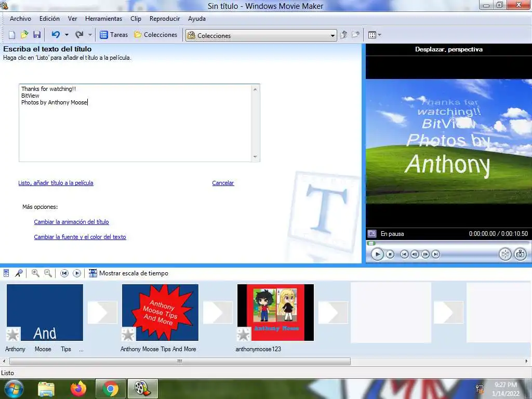Toggle full screen preview icon
The height and width of the screenshot is (399, 532).
(372, 234)
